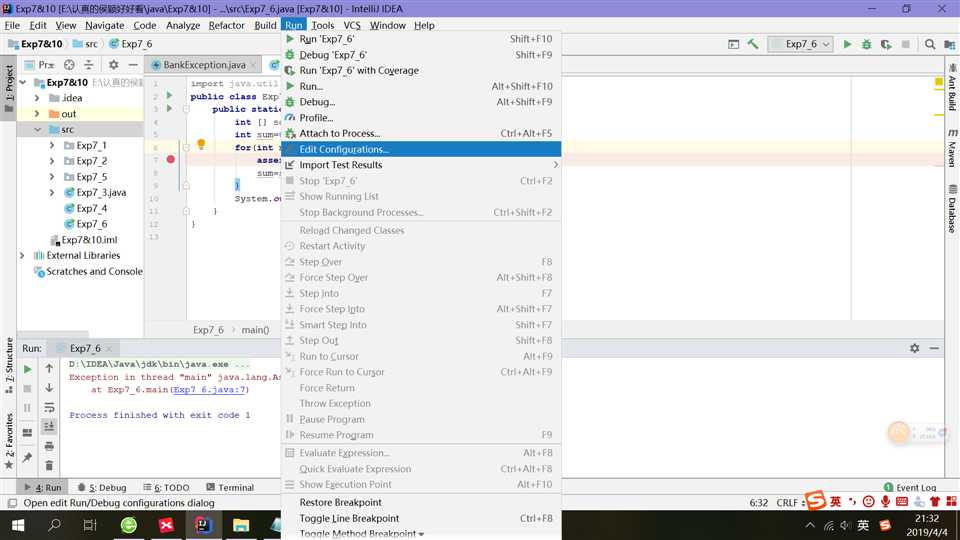960x540 pixels.
Task: Open Import Test Results submenu
Action: point(421,165)
